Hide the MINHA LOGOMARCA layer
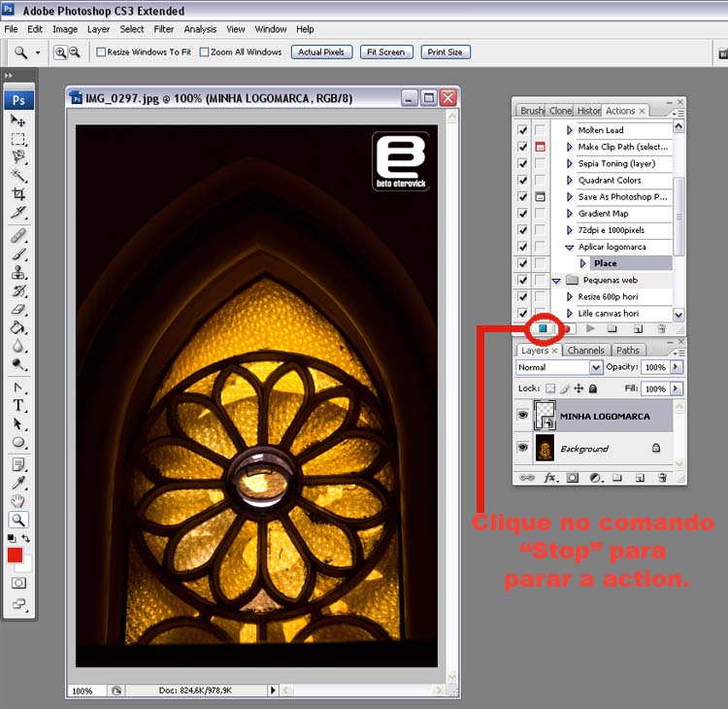728x709 pixels. click(x=522, y=416)
